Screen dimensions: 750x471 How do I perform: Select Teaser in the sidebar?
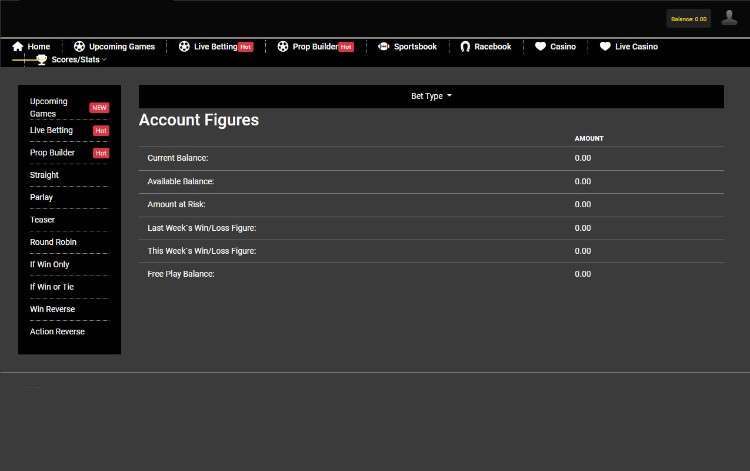click(x=43, y=220)
